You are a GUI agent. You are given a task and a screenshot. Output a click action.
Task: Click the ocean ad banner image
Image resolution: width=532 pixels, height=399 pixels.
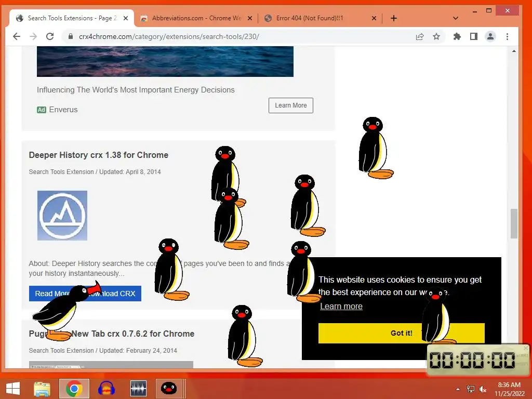pos(165,61)
